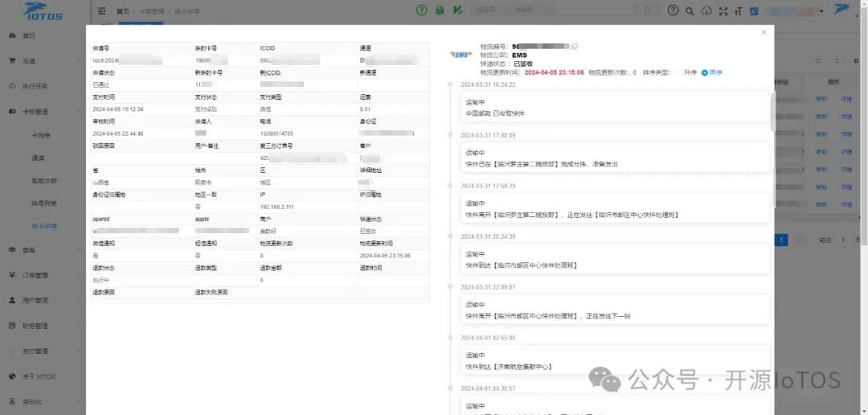Expand the 订单管理 sidebar menu
The height and width of the screenshot is (415, 868).
pos(44,275)
